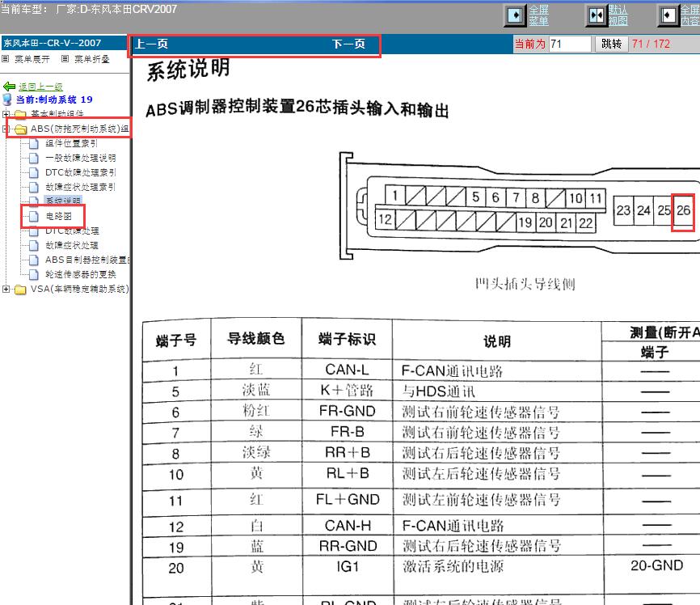
Task: Open the DTC故障处理 tree item
Action: [x=72, y=231]
